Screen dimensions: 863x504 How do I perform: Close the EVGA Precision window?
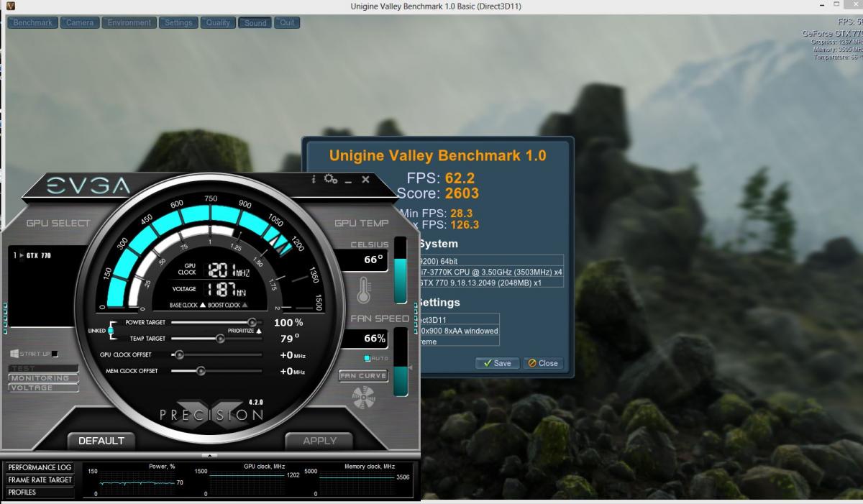(365, 179)
